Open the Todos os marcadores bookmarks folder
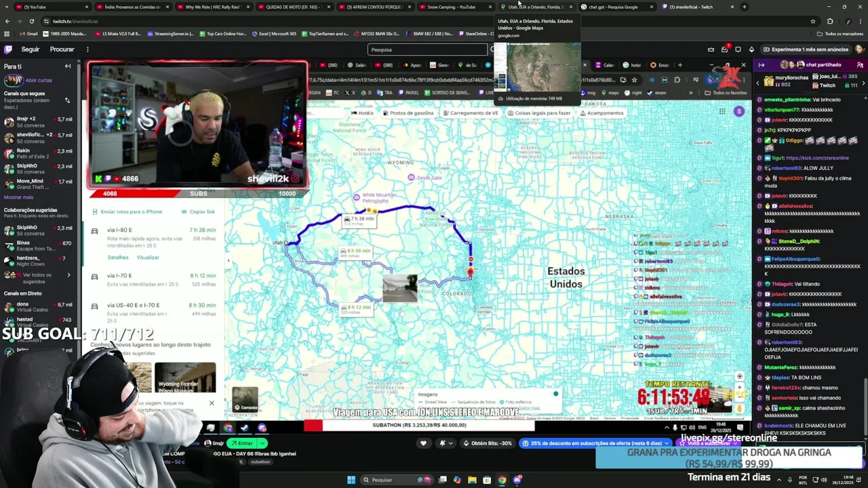The image size is (868, 488). point(840,33)
